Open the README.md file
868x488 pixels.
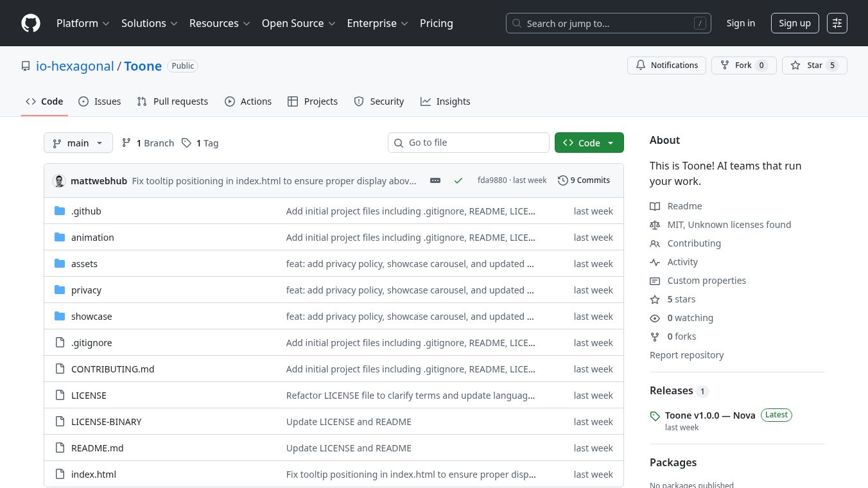coord(97,448)
